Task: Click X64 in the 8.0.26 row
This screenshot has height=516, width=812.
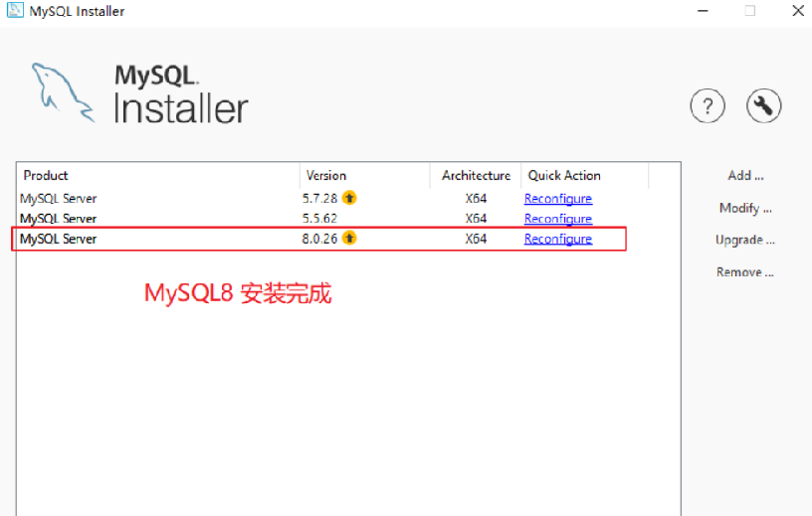Action: (476, 239)
